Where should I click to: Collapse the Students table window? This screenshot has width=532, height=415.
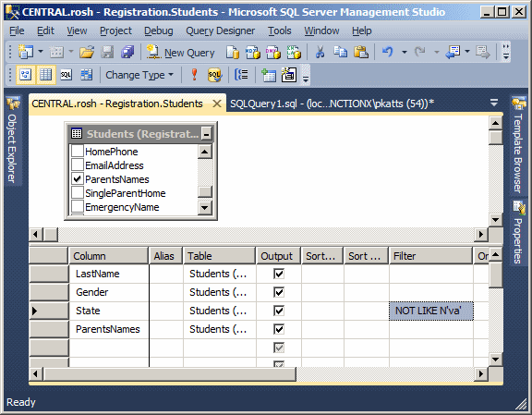pos(206,134)
